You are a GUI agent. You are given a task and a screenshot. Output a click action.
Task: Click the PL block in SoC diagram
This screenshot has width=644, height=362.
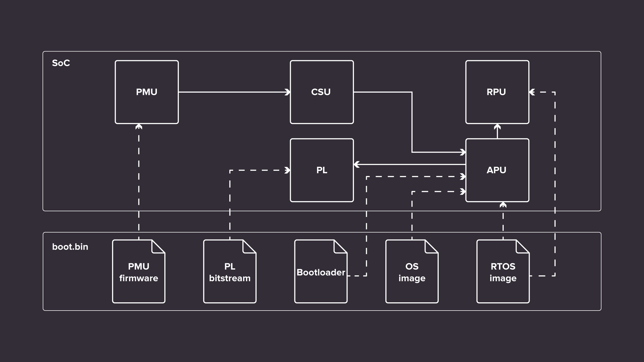322,170
